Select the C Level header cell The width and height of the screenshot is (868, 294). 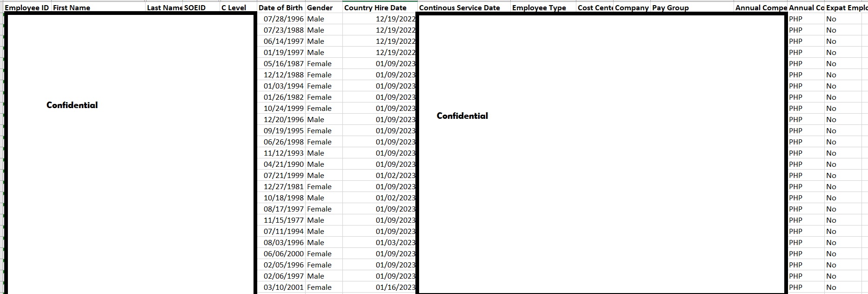[x=234, y=7]
